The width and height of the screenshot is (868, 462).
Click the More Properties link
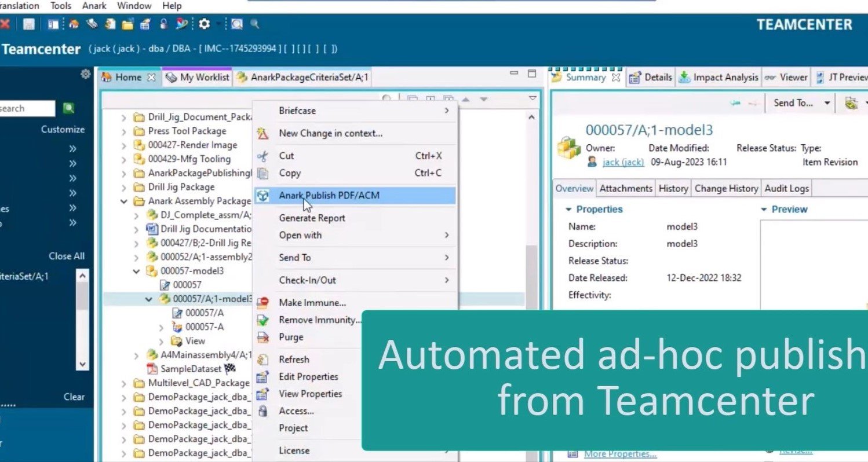tap(620, 454)
